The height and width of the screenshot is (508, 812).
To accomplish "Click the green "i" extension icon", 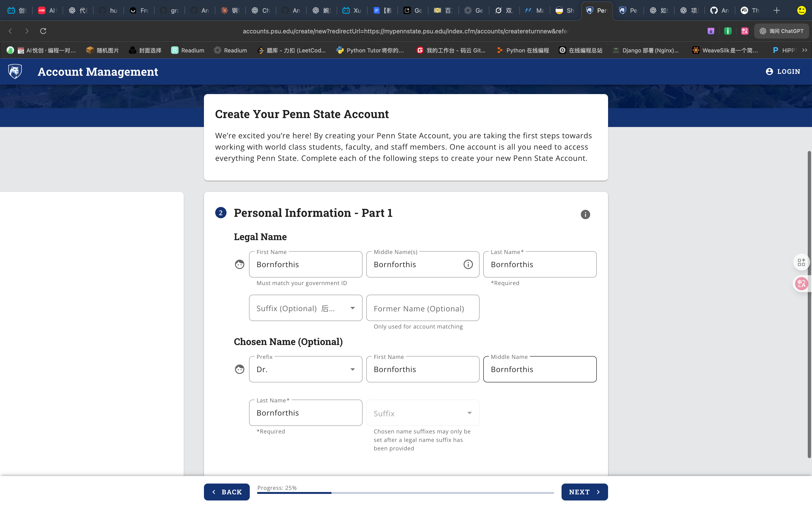I will (727, 31).
